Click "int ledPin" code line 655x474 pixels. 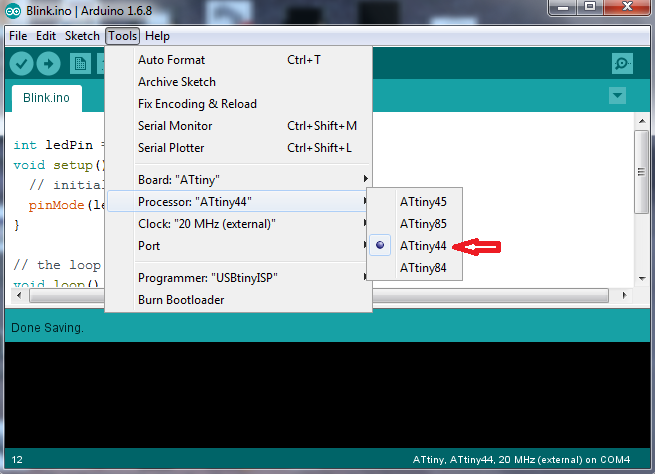[58, 145]
